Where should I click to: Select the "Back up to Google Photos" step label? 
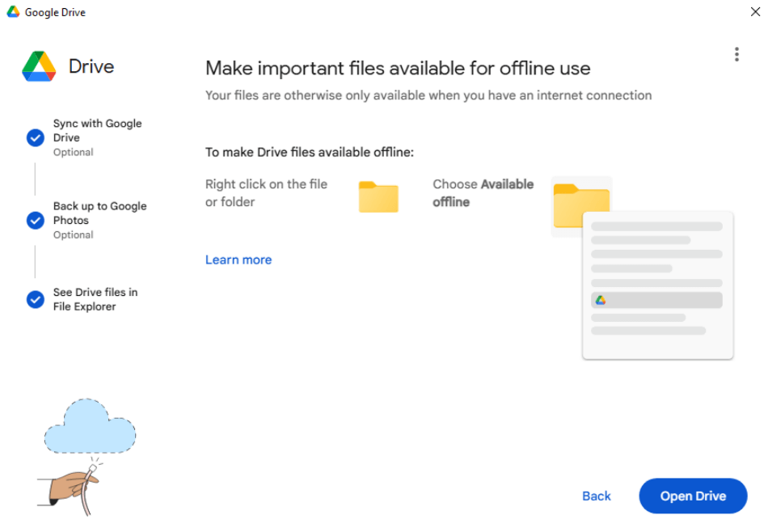[x=99, y=213]
